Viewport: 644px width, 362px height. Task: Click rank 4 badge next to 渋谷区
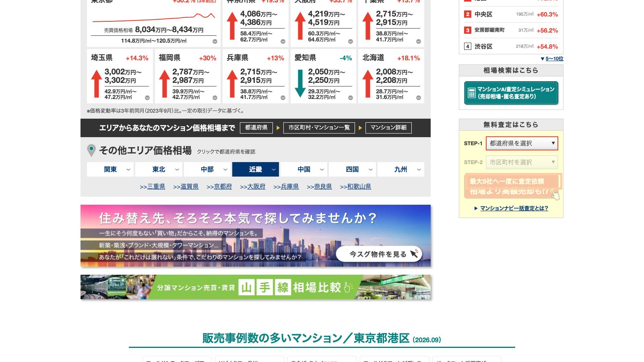467,46
